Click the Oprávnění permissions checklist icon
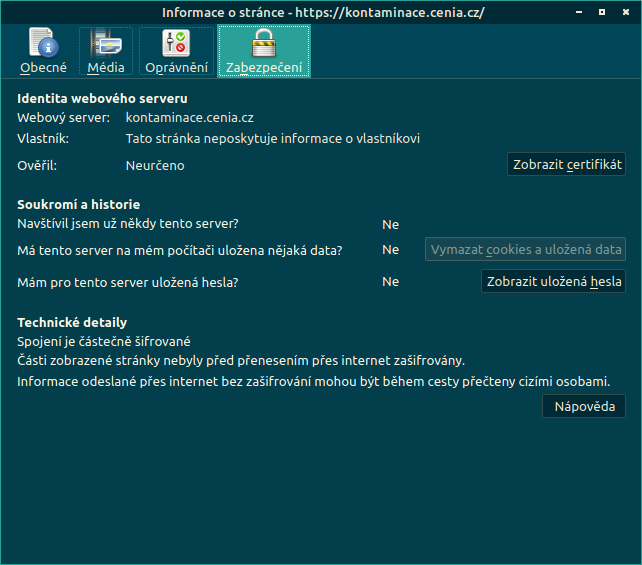 (x=176, y=43)
